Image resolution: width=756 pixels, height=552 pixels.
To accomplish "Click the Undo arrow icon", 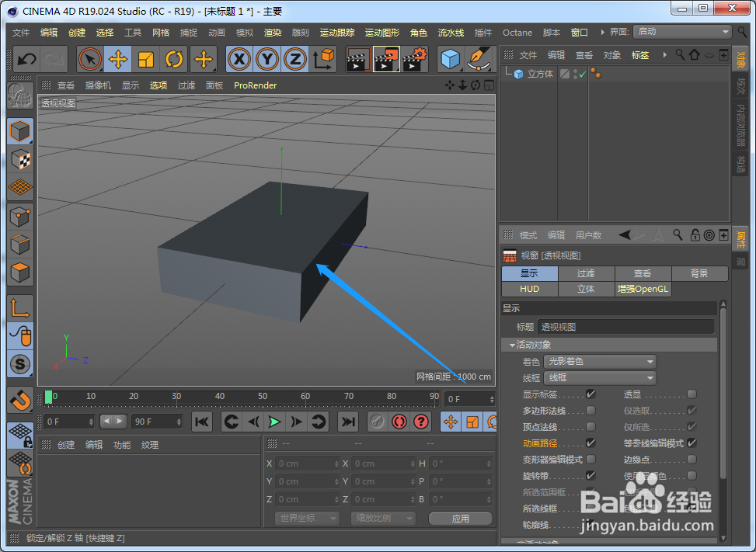I will [26, 60].
